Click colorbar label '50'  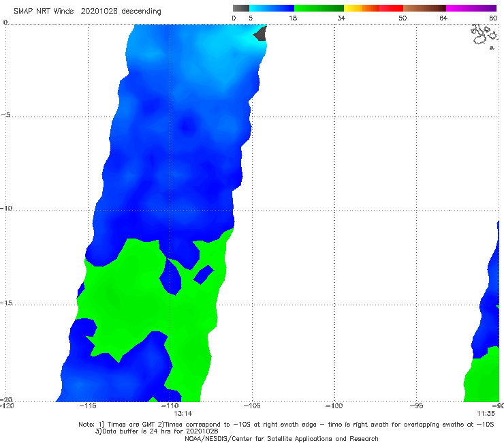click(403, 18)
